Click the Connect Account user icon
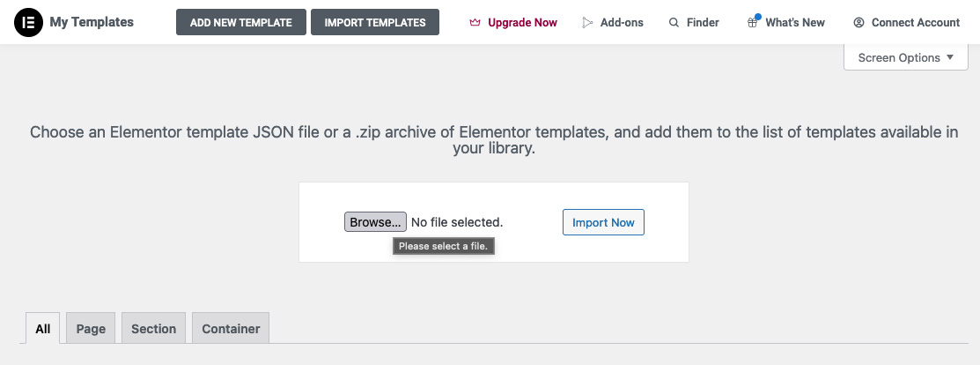The width and height of the screenshot is (980, 365). [858, 23]
